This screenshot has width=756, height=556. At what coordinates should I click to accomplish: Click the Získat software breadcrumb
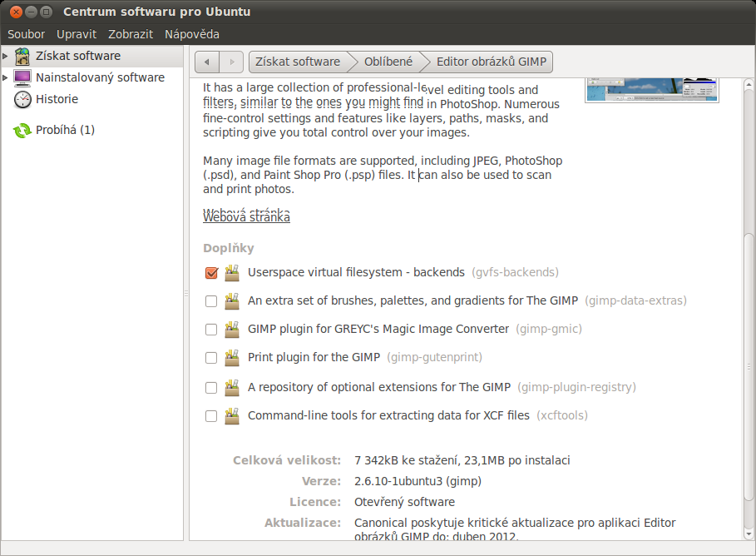(298, 62)
